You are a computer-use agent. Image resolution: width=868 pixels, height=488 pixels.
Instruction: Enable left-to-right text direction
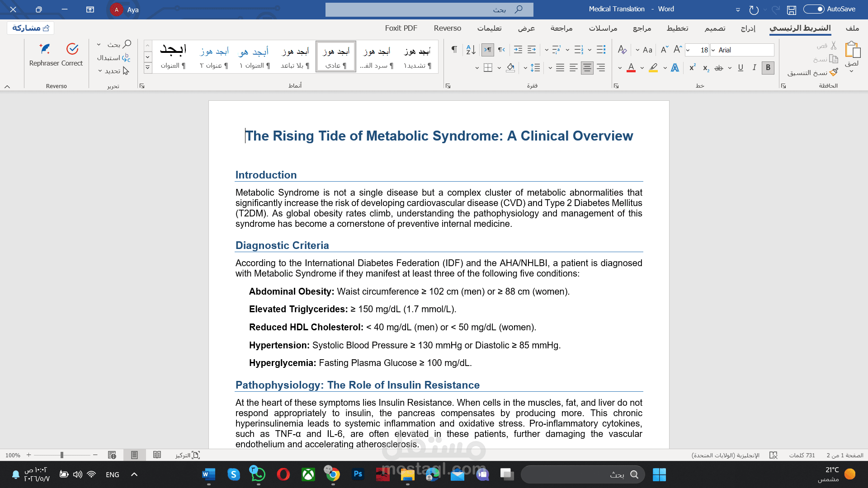coord(488,50)
